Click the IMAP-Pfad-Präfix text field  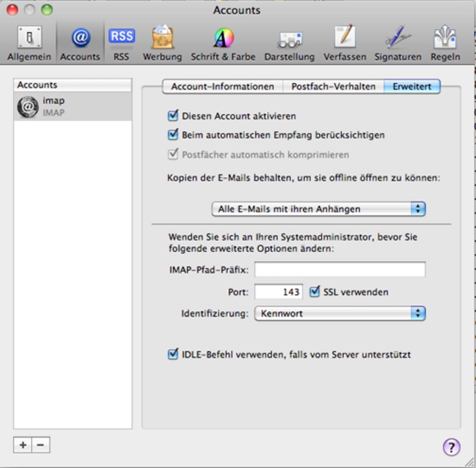tap(340, 270)
